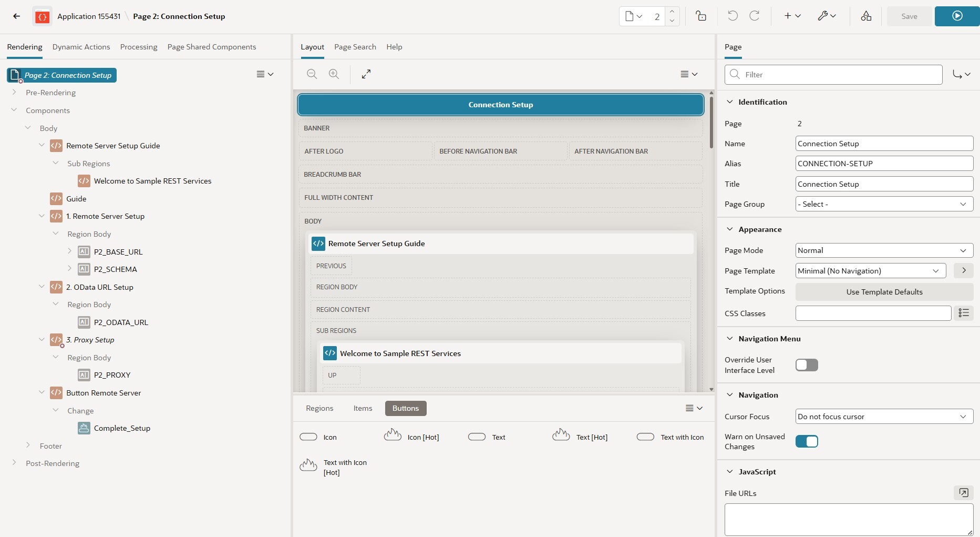Select Remote Server Setup Guide in layout

[x=501, y=244]
